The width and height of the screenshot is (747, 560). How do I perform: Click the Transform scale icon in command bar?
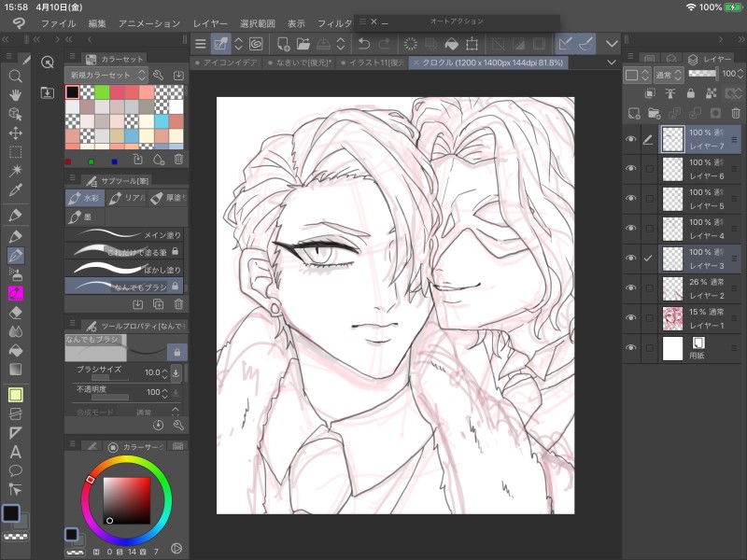(x=472, y=44)
